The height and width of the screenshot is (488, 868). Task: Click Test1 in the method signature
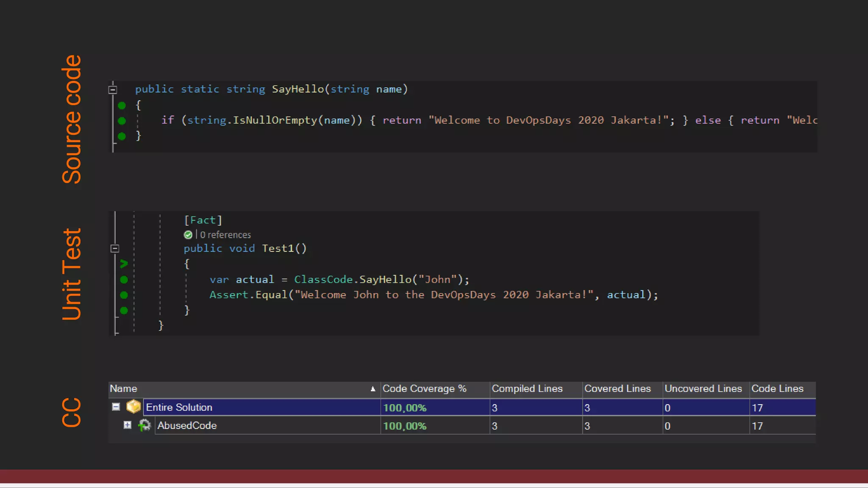pos(278,249)
